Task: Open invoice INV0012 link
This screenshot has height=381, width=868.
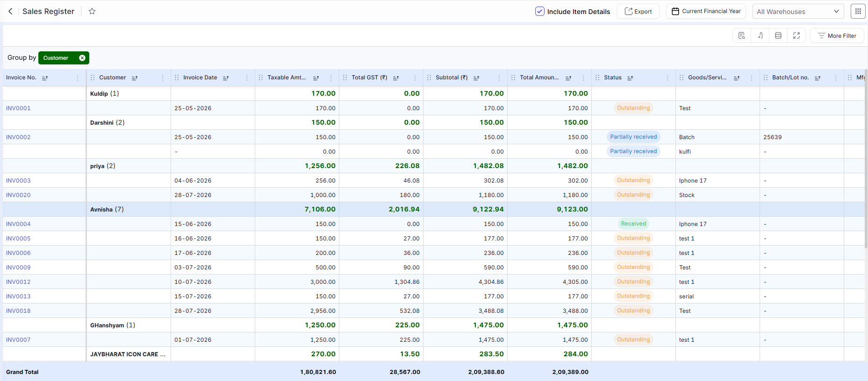Action: pyautogui.click(x=18, y=282)
